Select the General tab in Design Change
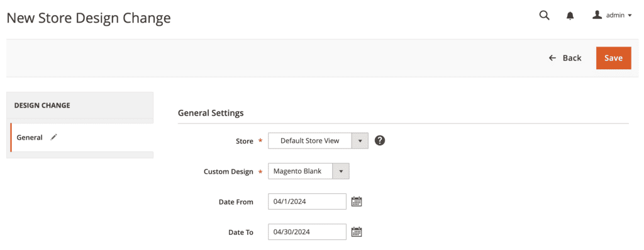644x250 pixels. coord(82,137)
